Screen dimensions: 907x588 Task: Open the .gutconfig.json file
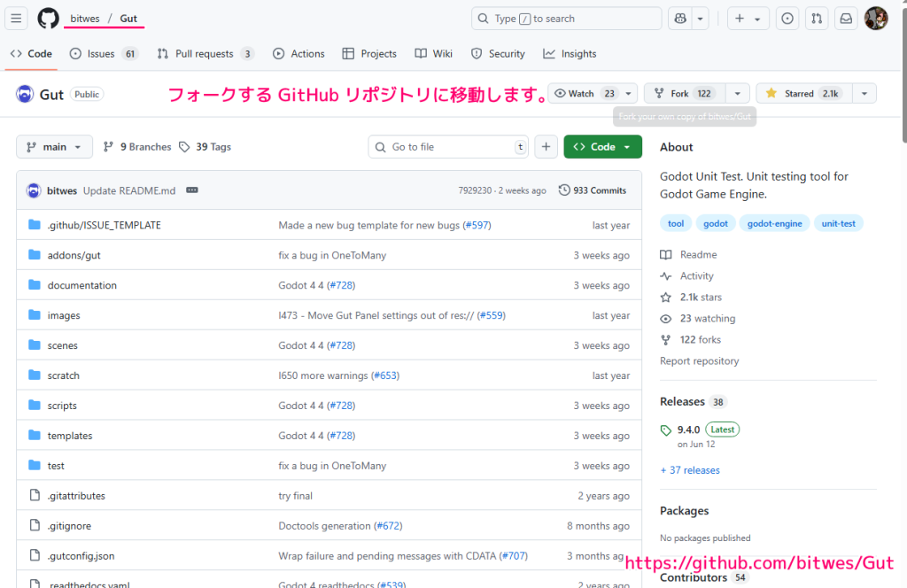click(x=81, y=555)
